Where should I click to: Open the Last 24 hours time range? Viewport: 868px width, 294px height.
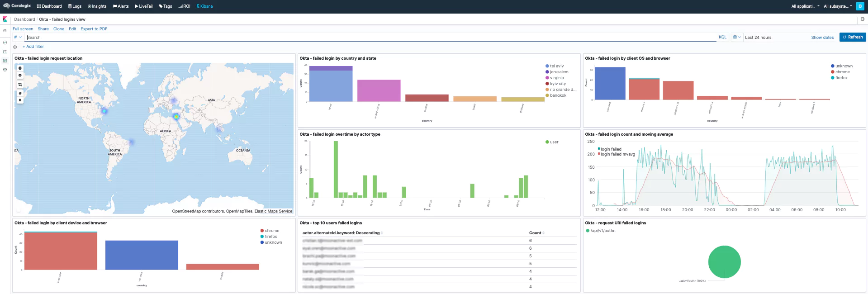pos(758,38)
